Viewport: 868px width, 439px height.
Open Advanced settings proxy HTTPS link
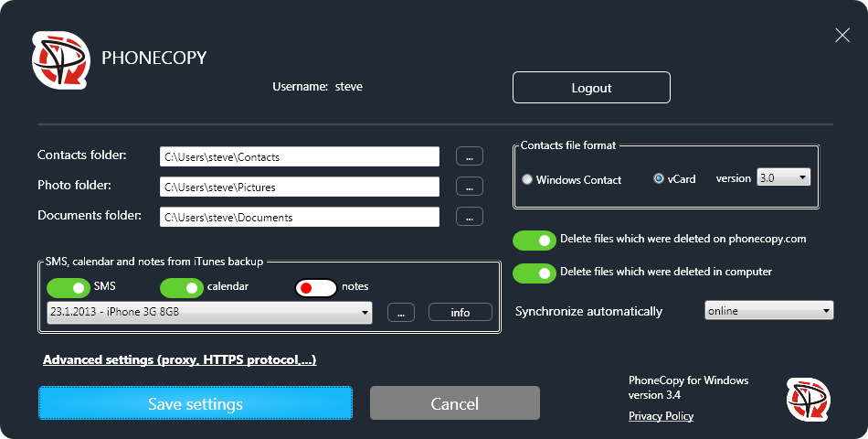pyautogui.click(x=179, y=359)
